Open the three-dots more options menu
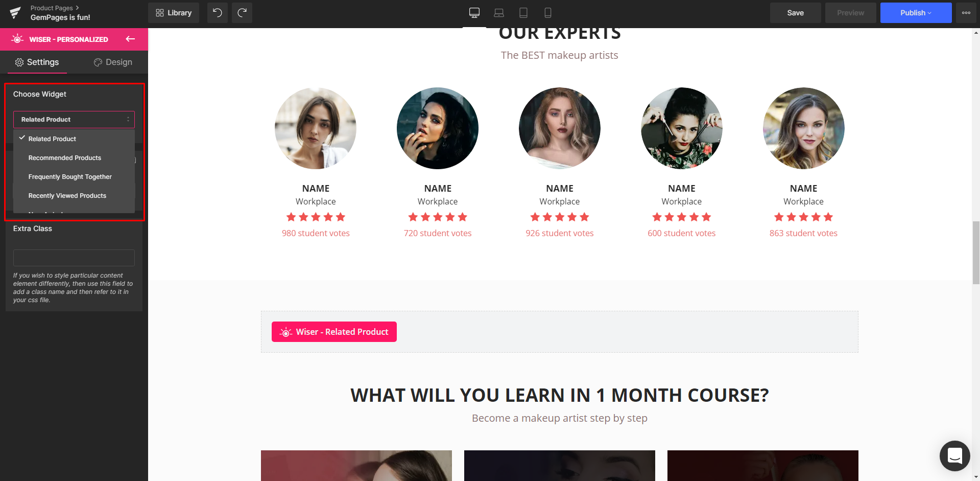 point(966,13)
